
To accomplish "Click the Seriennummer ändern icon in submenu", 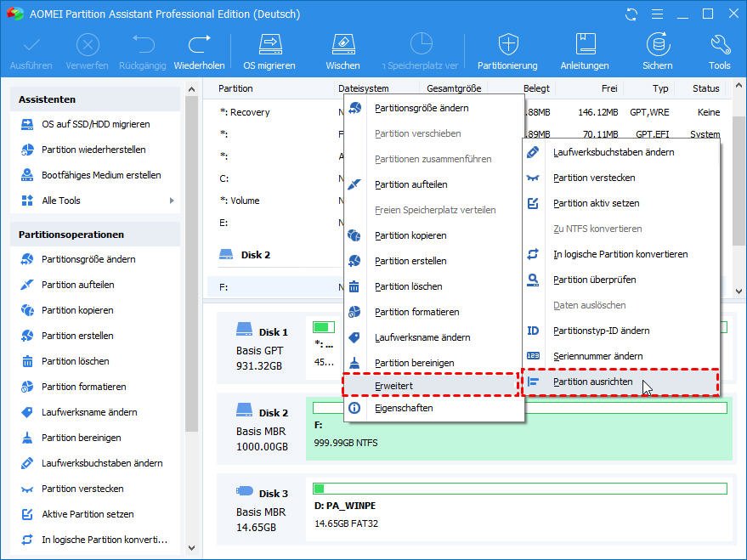I will point(533,356).
